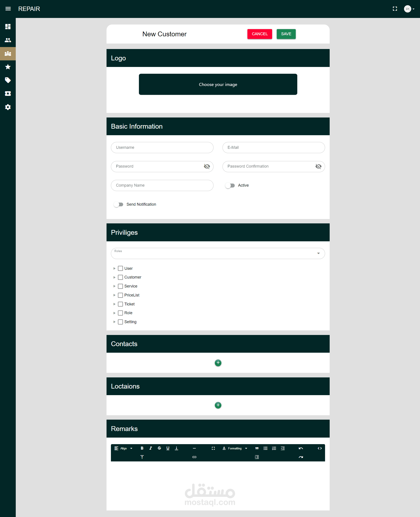The image size is (420, 517).
Task: Apply superscript in the Remarks editor
Action: 142,457
